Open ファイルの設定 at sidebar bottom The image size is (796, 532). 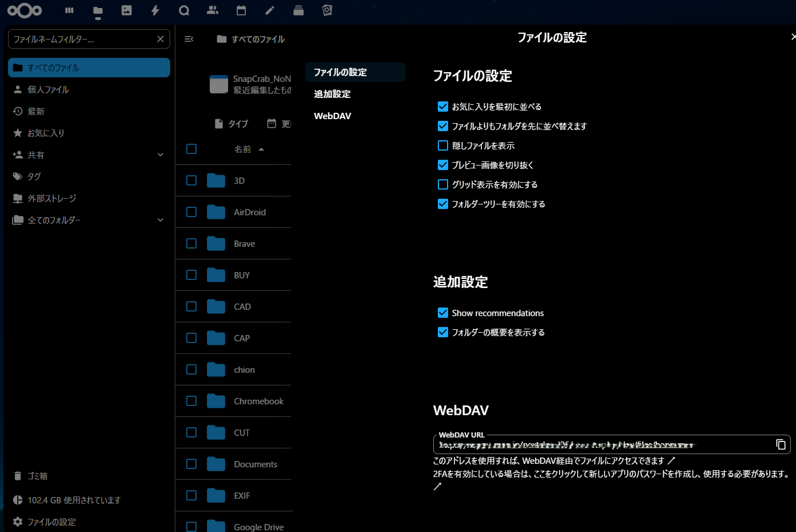(x=89, y=522)
